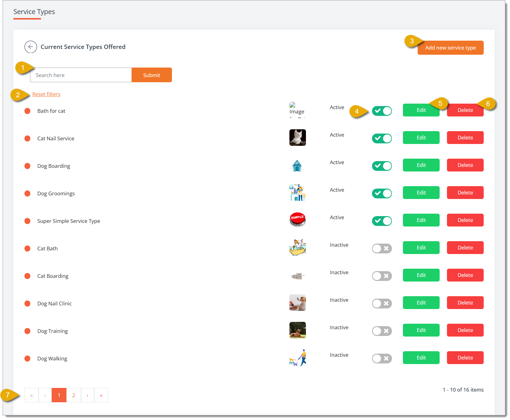
Task: Edit the Dog Training service
Action: [x=421, y=330]
